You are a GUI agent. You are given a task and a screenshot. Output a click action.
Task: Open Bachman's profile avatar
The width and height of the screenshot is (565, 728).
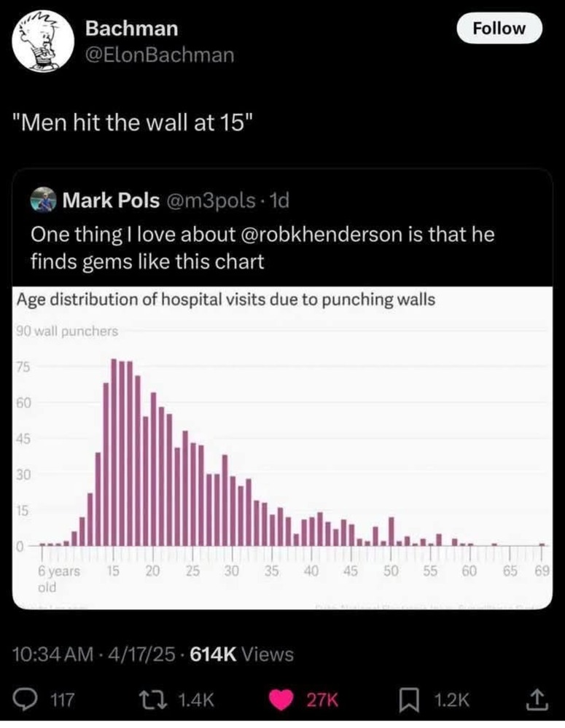pos(43,42)
